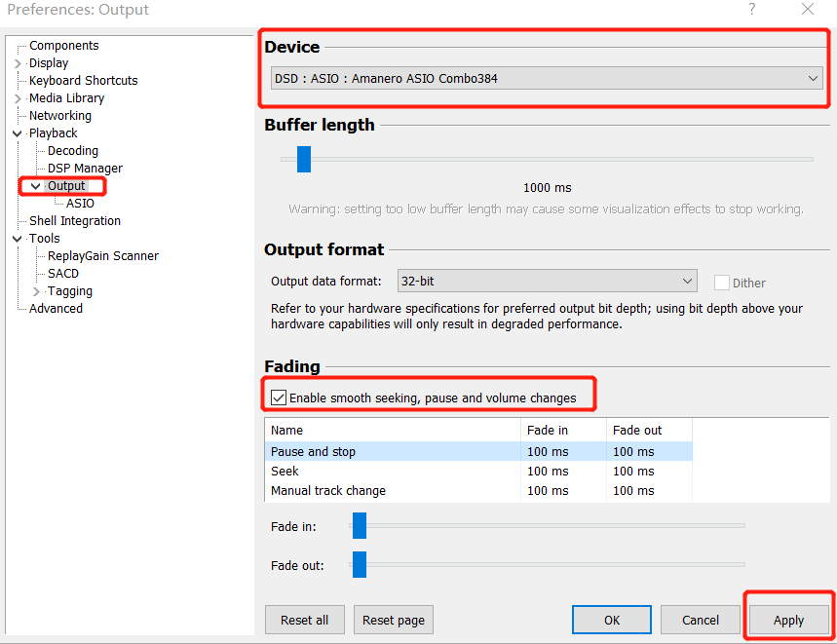Click the Reset all button
This screenshot has height=644, width=837.
(x=304, y=620)
